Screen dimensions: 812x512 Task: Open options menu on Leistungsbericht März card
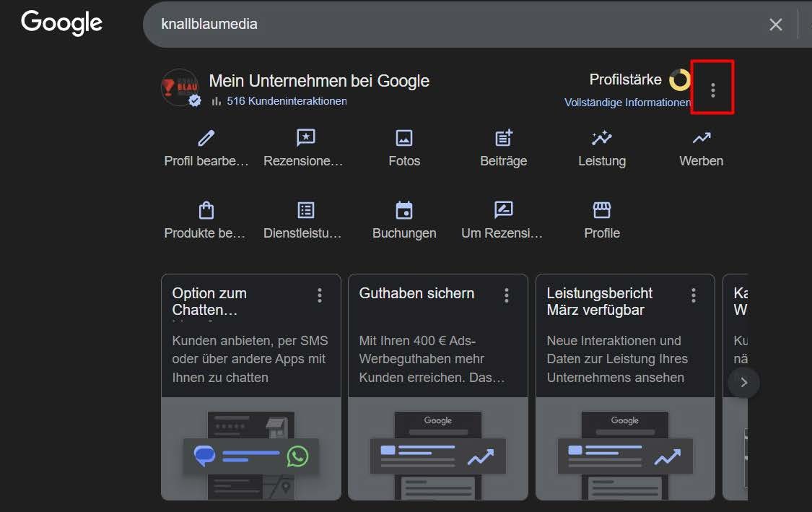click(x=694, y=295)
